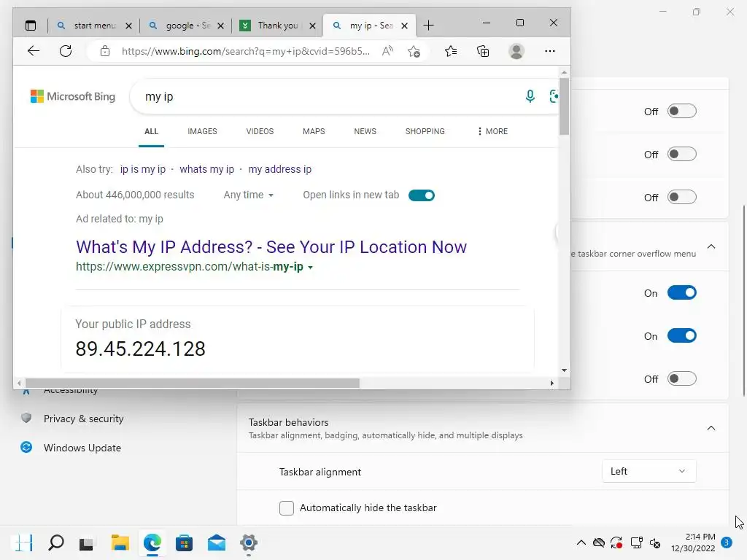Open Edge tab actions menu icon

point(31,26)
